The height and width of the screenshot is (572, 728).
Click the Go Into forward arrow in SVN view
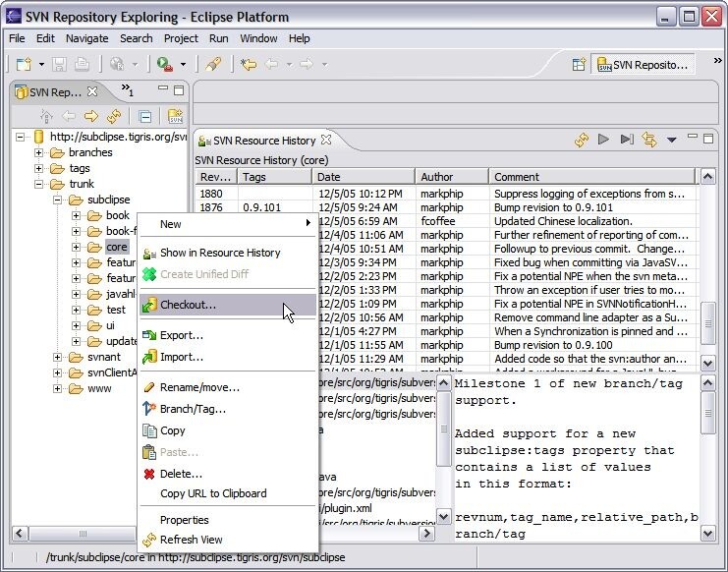[91, 116]
